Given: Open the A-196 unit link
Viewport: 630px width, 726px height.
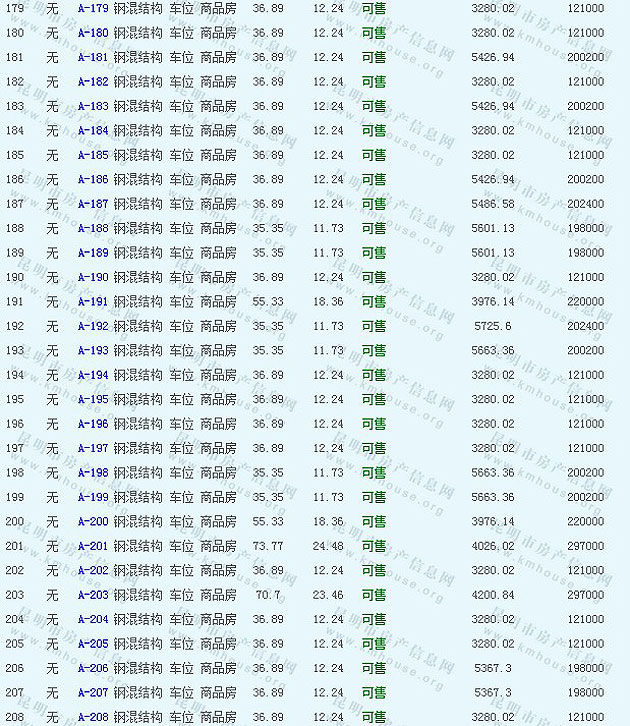Looking at the screenshot, I should [x=93, y=424].
